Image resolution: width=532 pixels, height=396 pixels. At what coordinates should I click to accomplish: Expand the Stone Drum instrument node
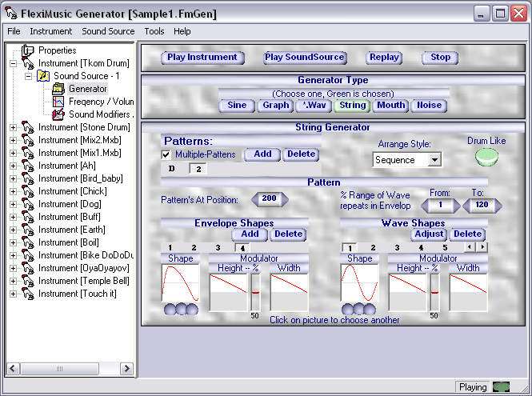pos(13,127)
